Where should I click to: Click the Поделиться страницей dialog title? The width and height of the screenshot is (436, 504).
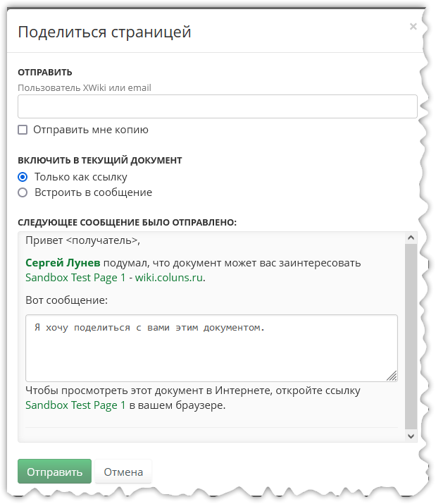point(104,32)
